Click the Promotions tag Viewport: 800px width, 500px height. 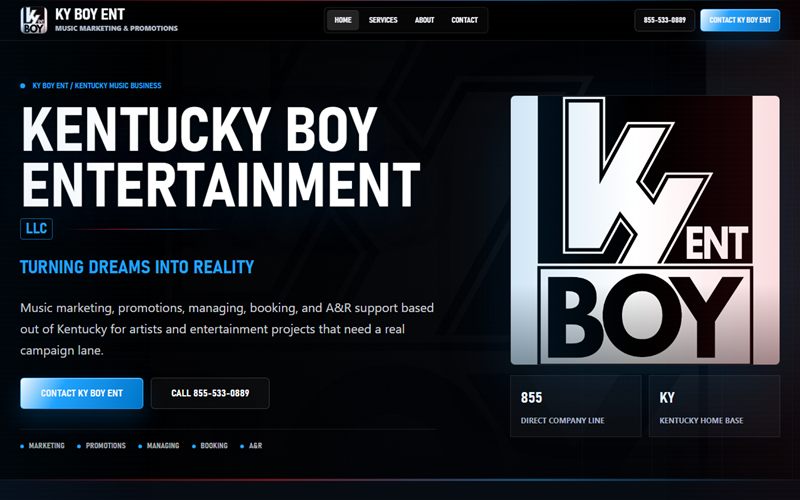tap(105, 446)
